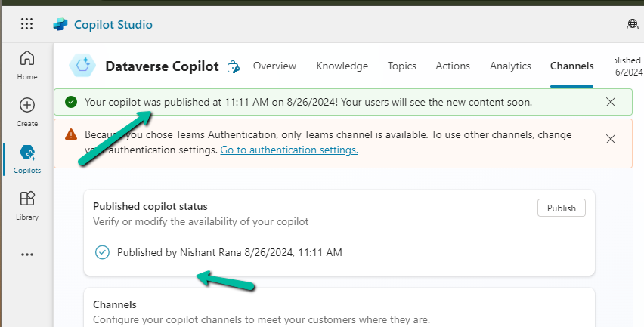Switch to the Overview tab
Image resolution: width=644 pixels, height=327 pixels.
(x=274, y=66)
